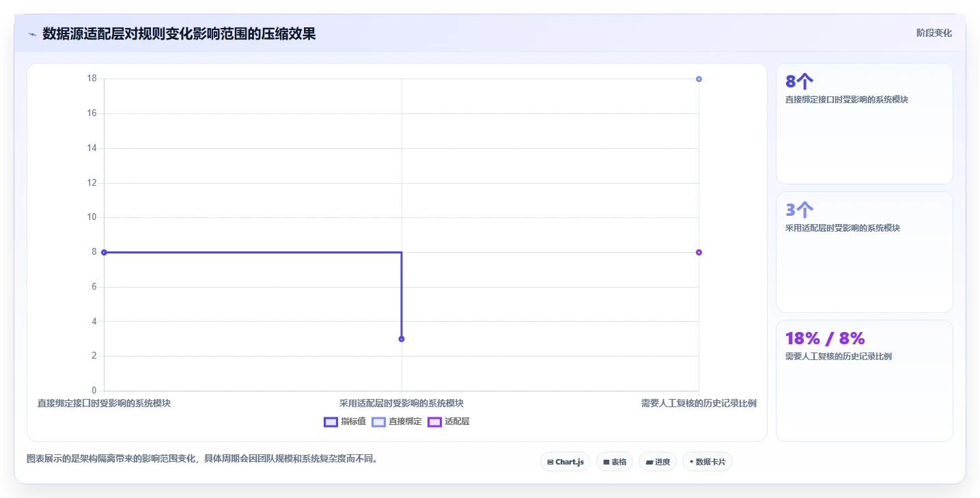Click the 数据卡片 tag

708,462
